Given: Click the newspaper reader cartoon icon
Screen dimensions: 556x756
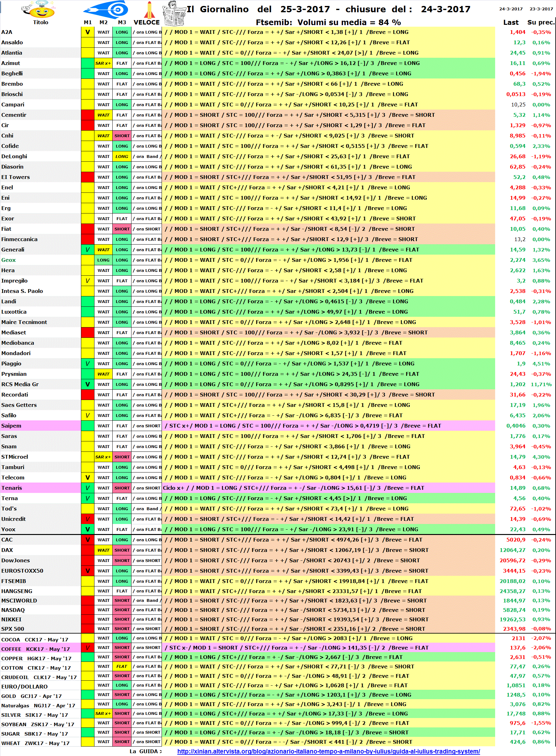Looking at the screenshot, I should [175, 13].
